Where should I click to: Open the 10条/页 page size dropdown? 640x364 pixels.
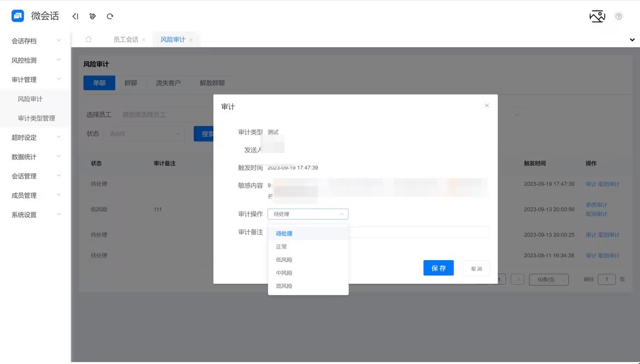[549, 279]
